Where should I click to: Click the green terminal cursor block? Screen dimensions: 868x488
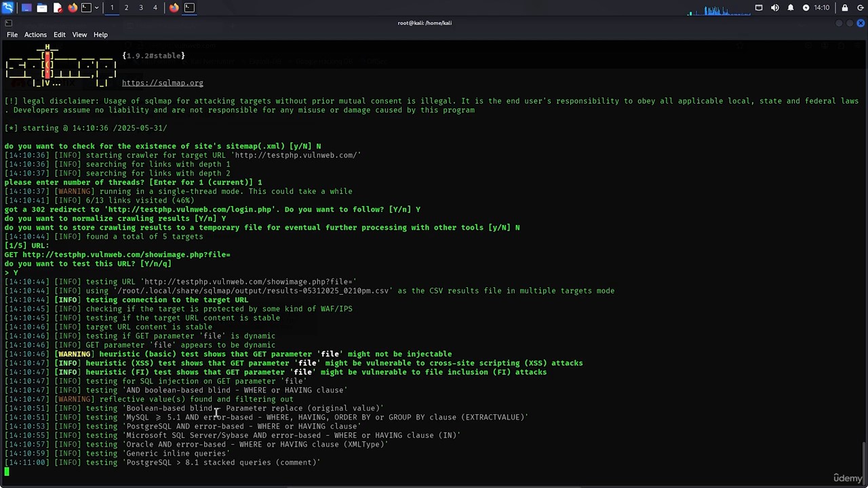pyautogui.click(x=7, y=472)
